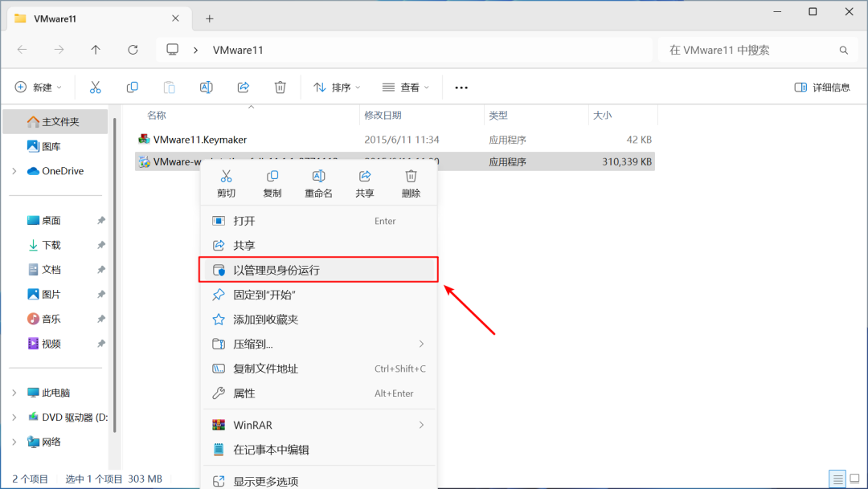The image size is (868, 489).
Task: Click 共享 icon in context menu top row
Action: [365, 184]
